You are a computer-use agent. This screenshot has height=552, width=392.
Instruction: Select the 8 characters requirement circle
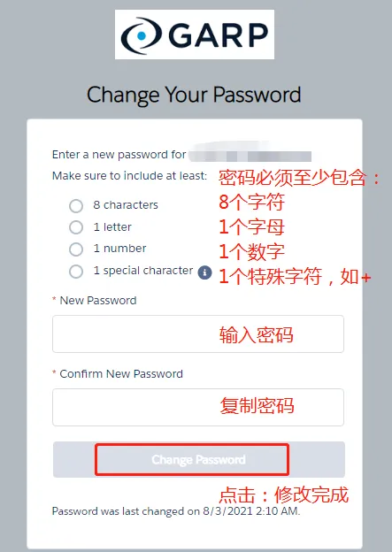point(76,206)
